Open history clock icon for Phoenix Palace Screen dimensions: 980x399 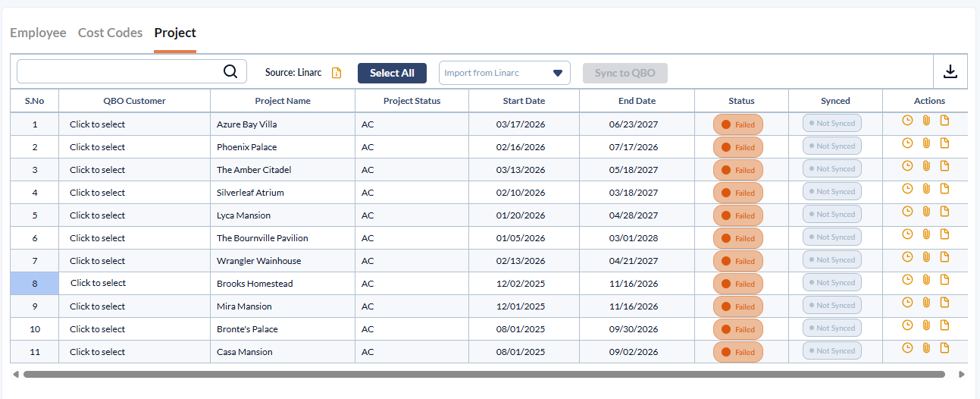(x=907, y=143)
